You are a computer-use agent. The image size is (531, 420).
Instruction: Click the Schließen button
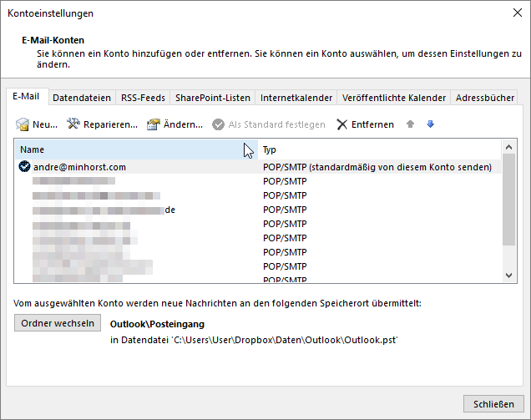[x=493, y=404]
